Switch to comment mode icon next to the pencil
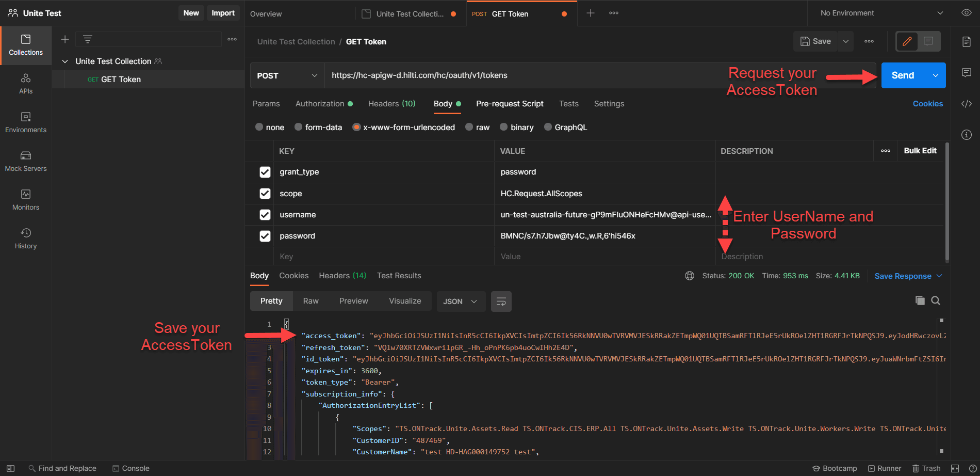980x476 pixels. click(x=928, y=41)
